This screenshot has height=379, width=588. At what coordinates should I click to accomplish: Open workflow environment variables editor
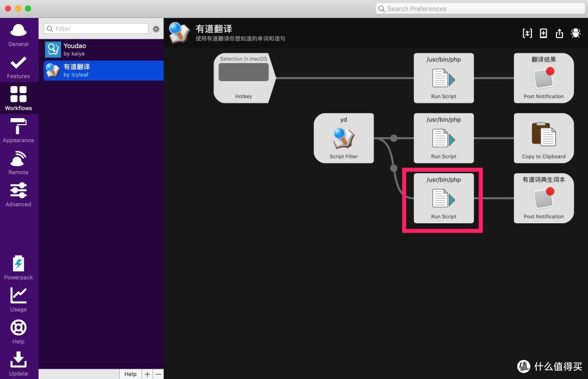click(527, 33)
